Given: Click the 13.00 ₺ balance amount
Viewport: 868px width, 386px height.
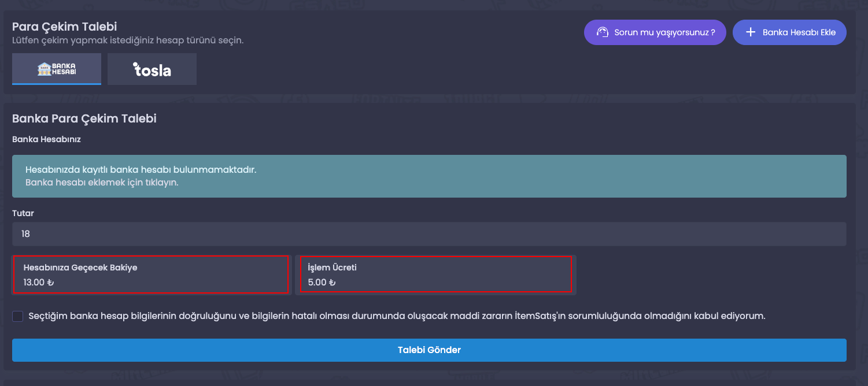Looking at the screenshot, I should pyautogui.click(x=38, y=283).
